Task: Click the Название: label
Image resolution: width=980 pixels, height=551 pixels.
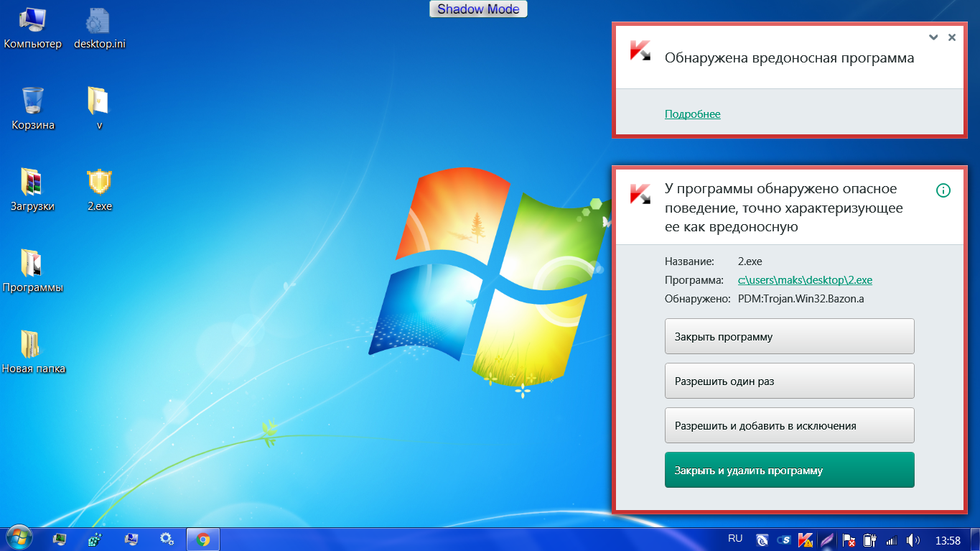Action: point(690,261)
